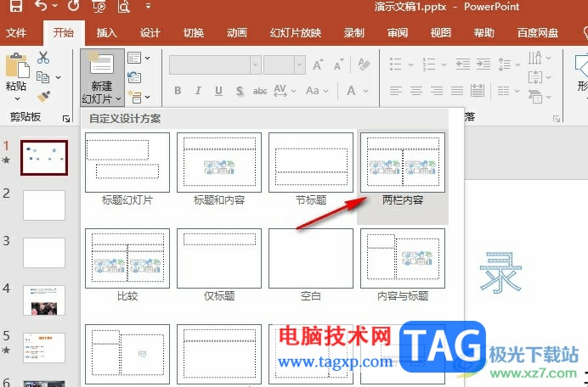
Task: Open the 视图 tab
Action: pyautogui.click(x=441, y=33)
